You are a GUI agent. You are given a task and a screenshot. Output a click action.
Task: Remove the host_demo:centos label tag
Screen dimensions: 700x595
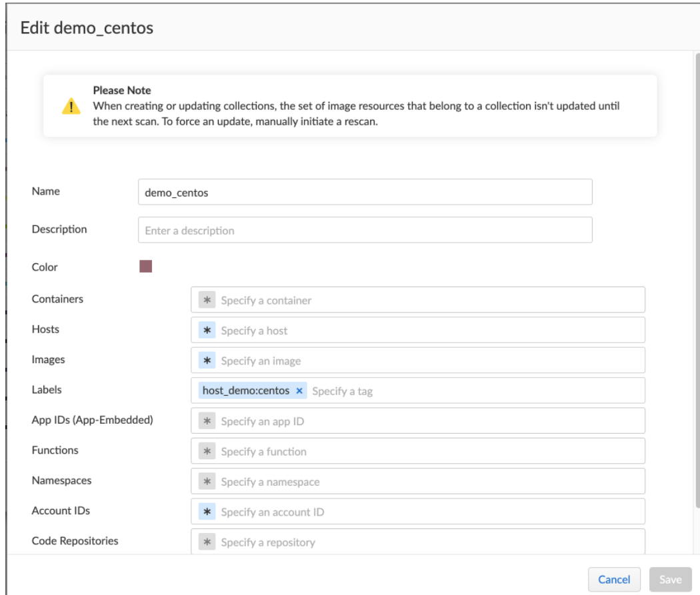point(299,390)
